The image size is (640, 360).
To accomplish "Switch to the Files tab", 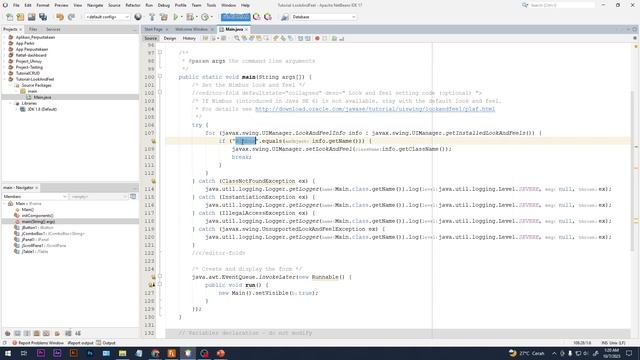I will click(x=33, y=29).
